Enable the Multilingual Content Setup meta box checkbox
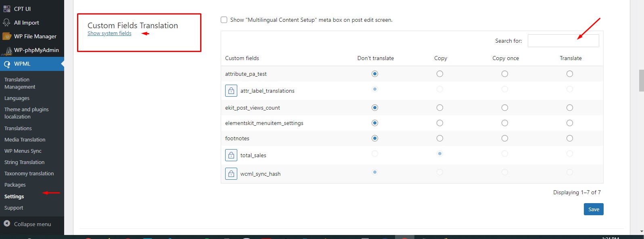The height and width of the screenshot is (239, 644). (x=224, y=20)
